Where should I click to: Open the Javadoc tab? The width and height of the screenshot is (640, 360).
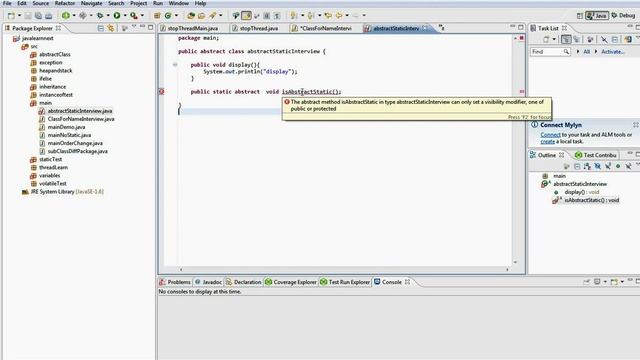point(208,282)
